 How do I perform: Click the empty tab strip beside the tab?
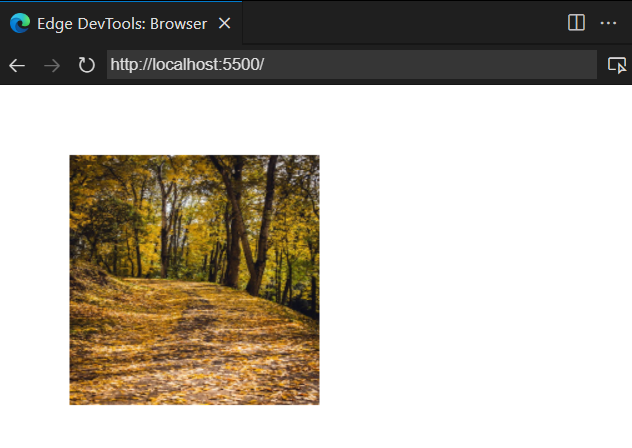tap(400, 22)
